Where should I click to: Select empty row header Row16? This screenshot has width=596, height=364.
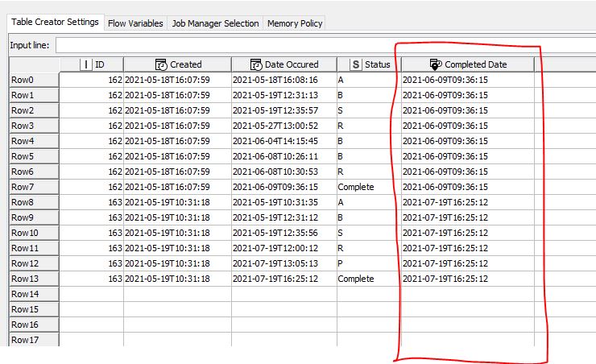34,325
